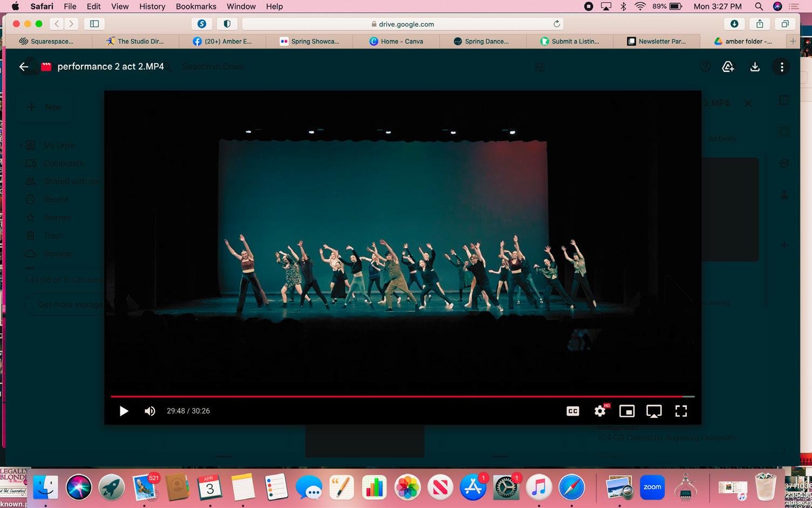Open Music from the Dock
Viewport: 812px width, 508px height.
539,488
